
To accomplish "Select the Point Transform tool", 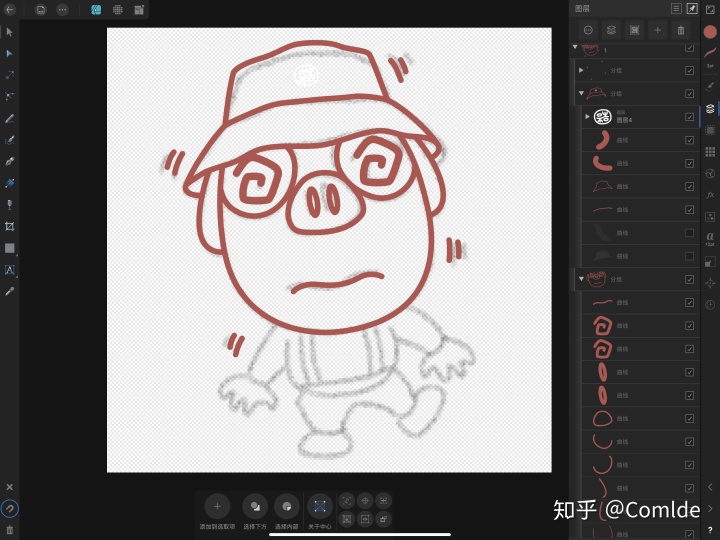I will pos(9,75).
